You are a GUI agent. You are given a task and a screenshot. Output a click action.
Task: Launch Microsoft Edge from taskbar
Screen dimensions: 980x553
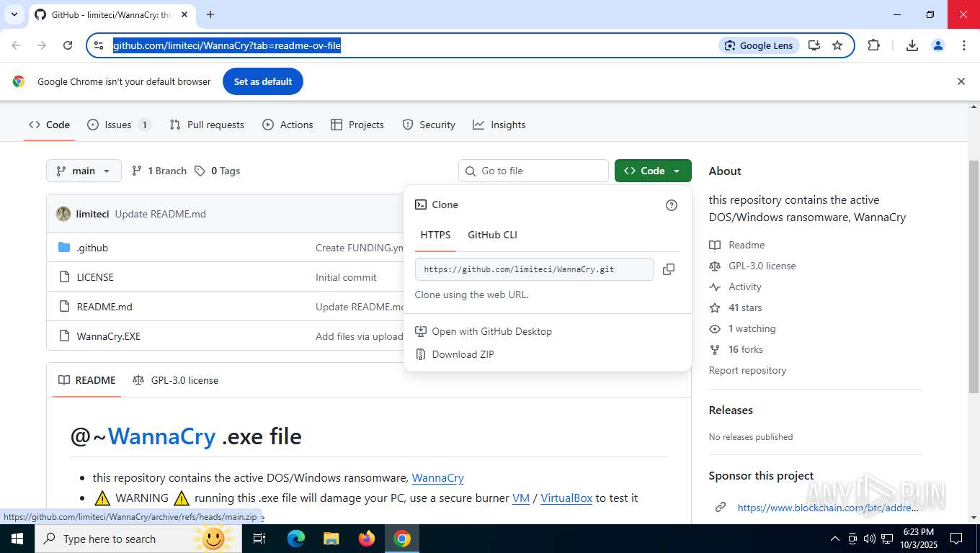(296, 539)
